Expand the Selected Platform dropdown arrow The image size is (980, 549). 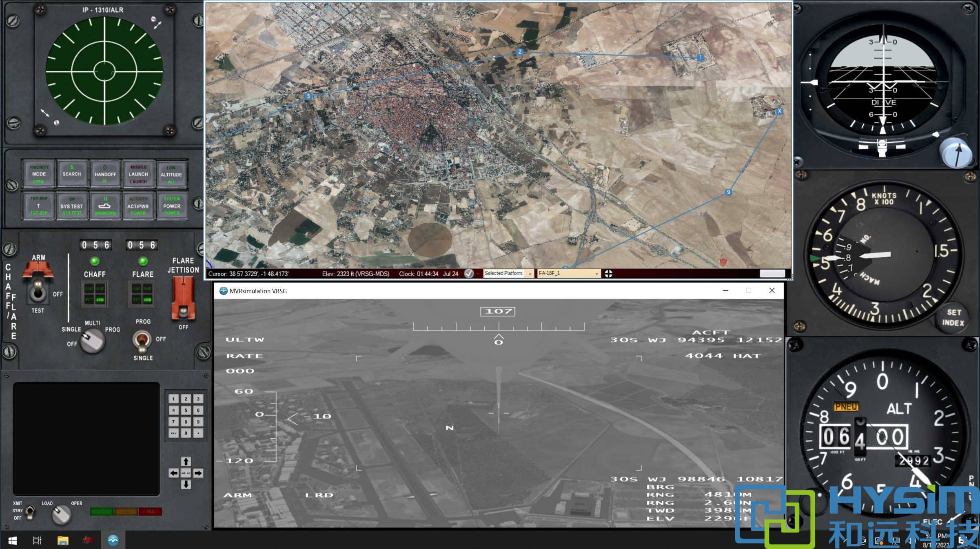530,274
